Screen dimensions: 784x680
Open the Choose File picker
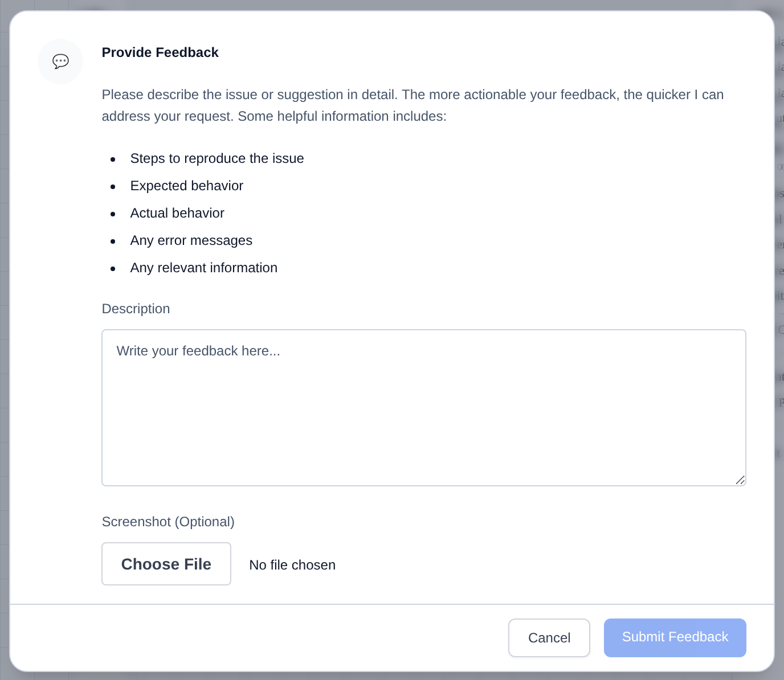(166, 564)
